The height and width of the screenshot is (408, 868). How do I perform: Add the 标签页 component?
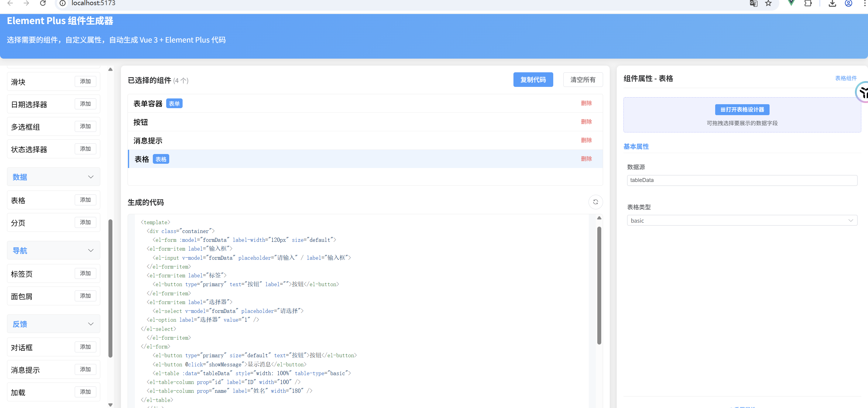coord(85,273)
